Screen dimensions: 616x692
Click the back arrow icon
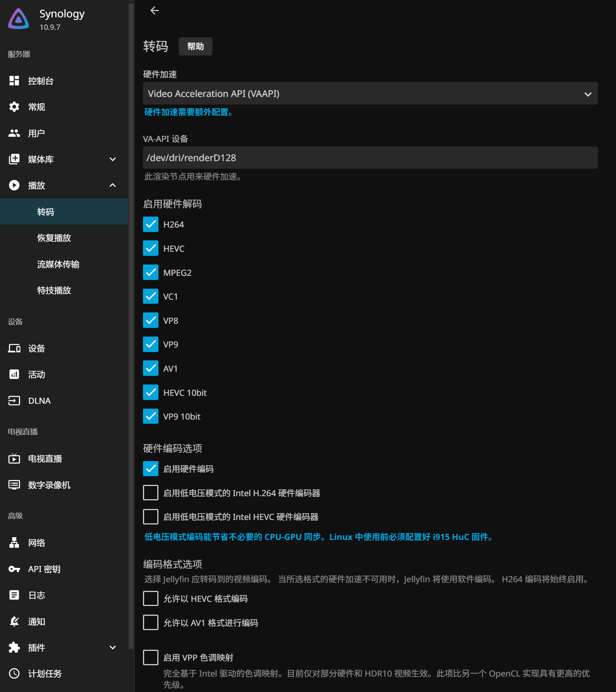[155, 11]
